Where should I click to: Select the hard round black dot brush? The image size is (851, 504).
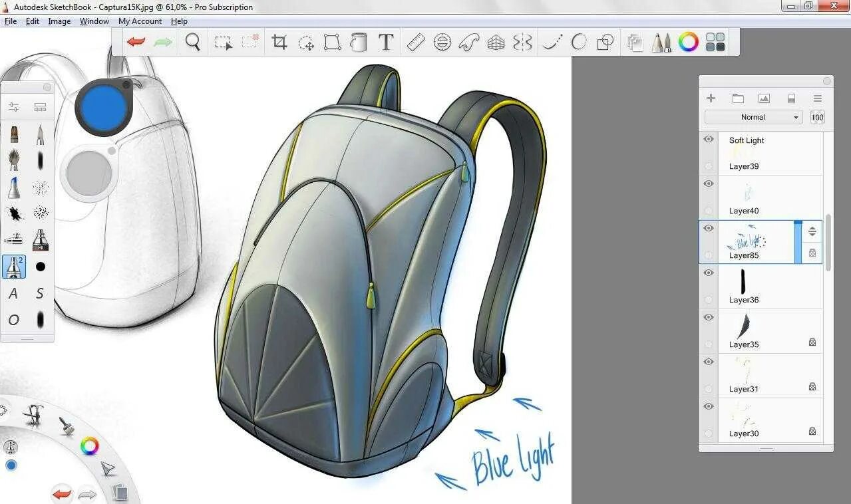41,267
